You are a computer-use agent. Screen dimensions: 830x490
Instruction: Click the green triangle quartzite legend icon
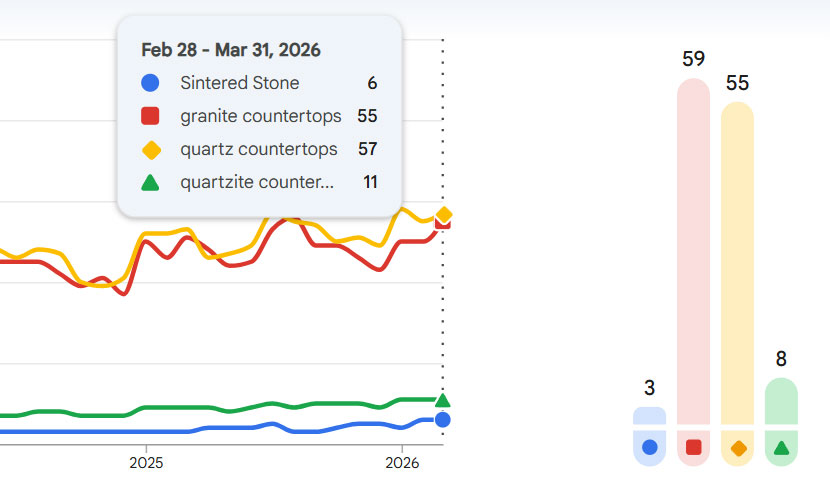[150, 183]
